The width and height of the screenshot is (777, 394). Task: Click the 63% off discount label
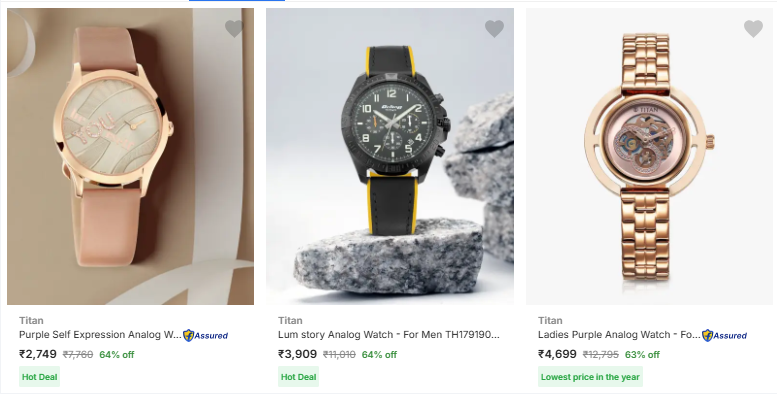click(x=642, y=355)
